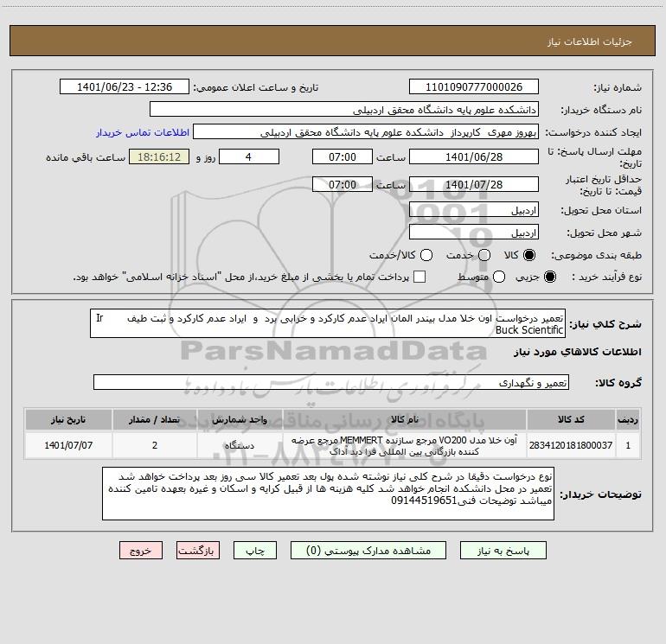Click the remaining time field 18:16:12
Image resolution: width=666 pixels, height=644 pixels.
[x=159, y=156]
